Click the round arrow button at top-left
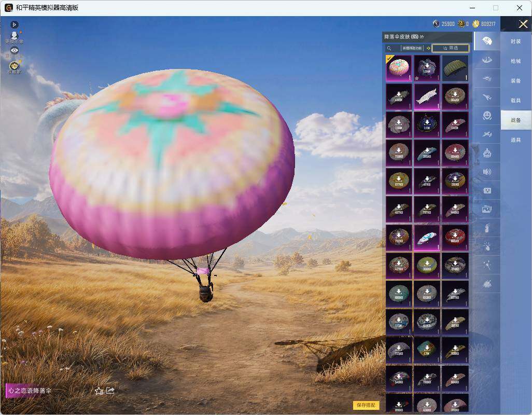This screenshot has height=415, width=532. pyautogui.click(x=14, y=24)
